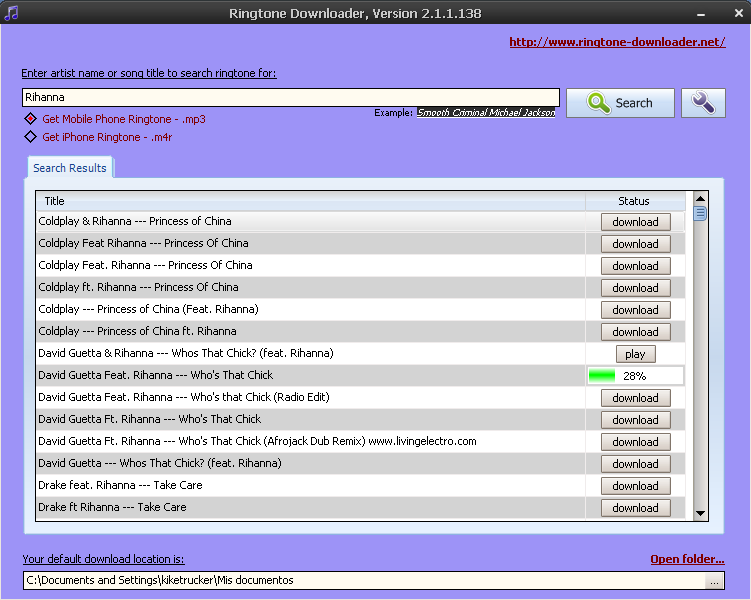
Task: Click the music note app icon in title bar
Action: pos(11,12)
